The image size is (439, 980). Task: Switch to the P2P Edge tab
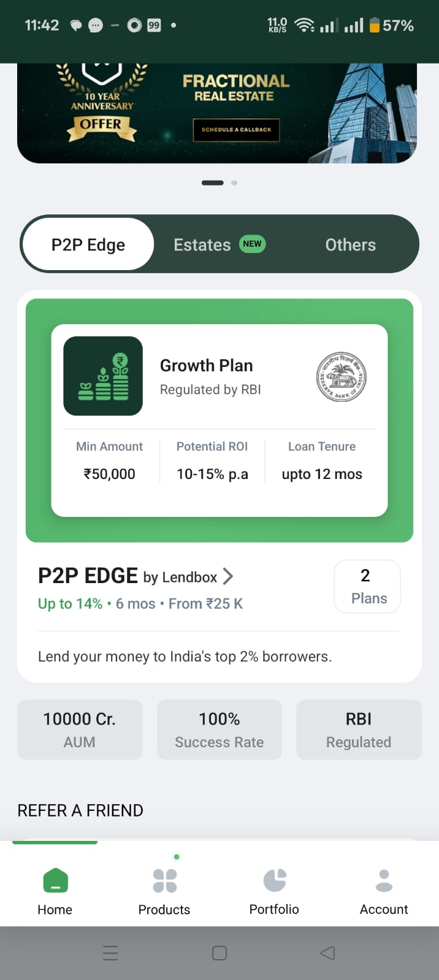click(88, 245)
